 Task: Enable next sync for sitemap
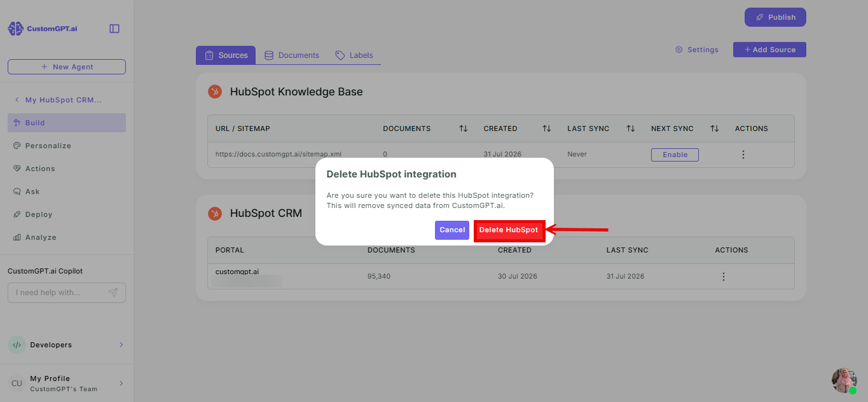[x=675, y=155]
